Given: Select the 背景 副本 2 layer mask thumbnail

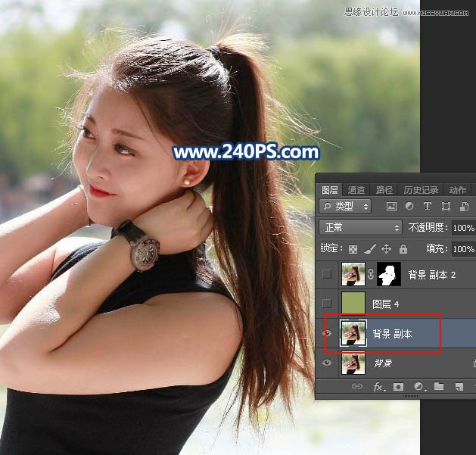Looking at the screenshot, I should click(x=388, y=274).
